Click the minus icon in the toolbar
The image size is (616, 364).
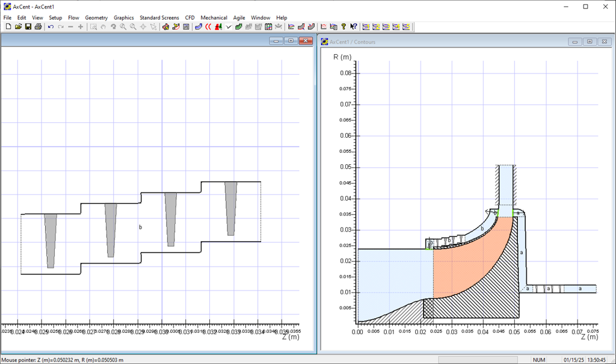point(71,26)
